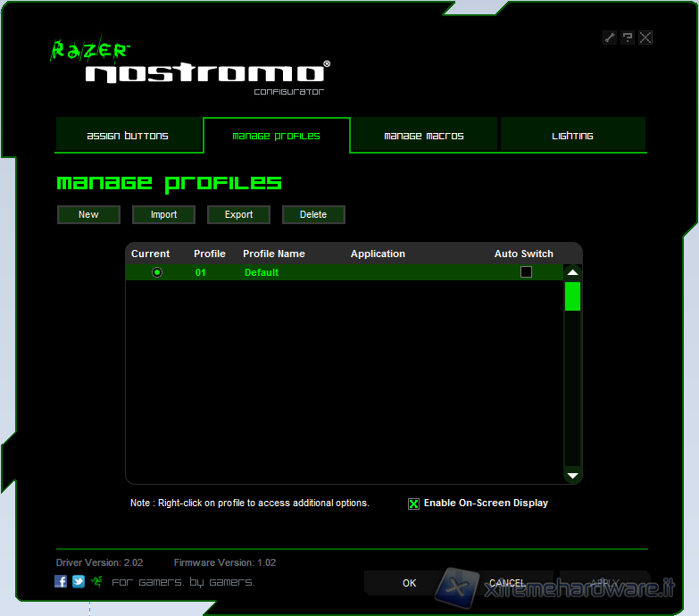
Task: Open settings via the wrench icon
Action: pos(610,37)
